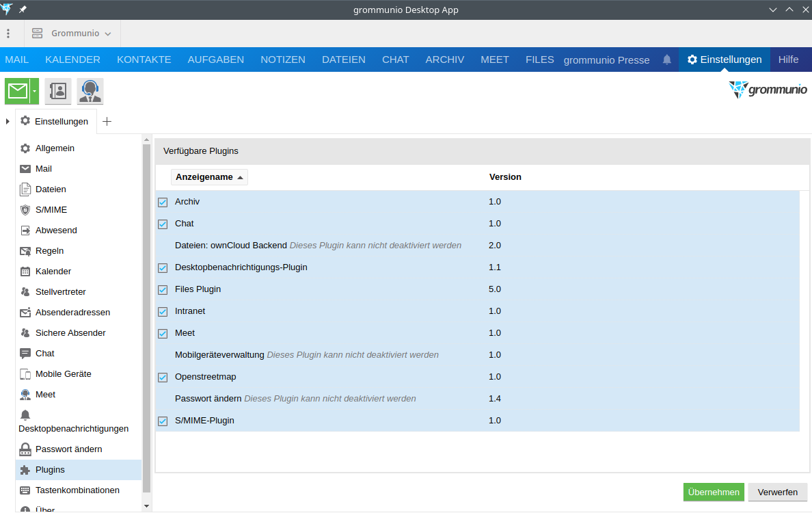The width and height of the screenshot is (812, 513).
Task: Toggle the Desktopbenachrichtigungs-Plugin checkbox
Action: point(163,268)
